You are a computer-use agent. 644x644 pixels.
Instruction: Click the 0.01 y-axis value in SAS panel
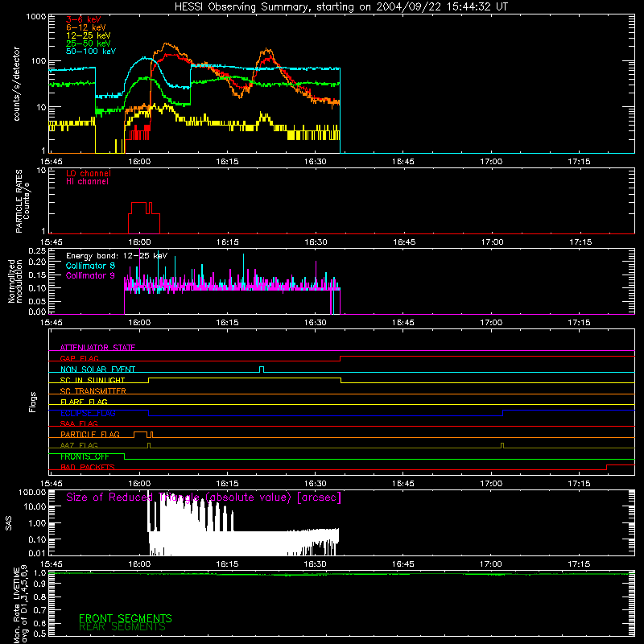click(38, 553)
